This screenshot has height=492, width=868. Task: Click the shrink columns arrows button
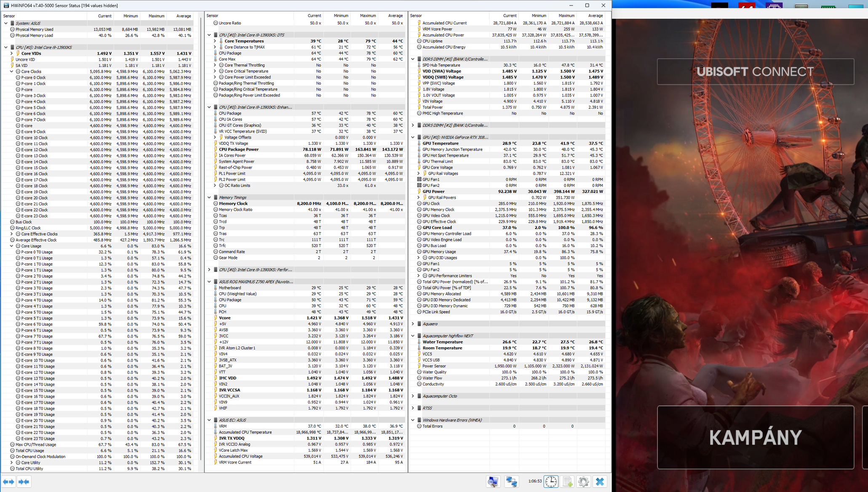click(x=24, y=481)
